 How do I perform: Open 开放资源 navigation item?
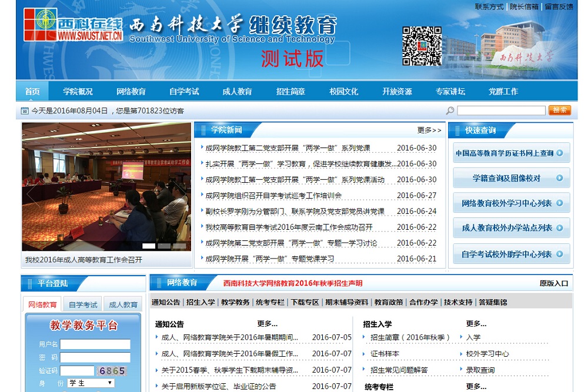click(x=397, y=91)
